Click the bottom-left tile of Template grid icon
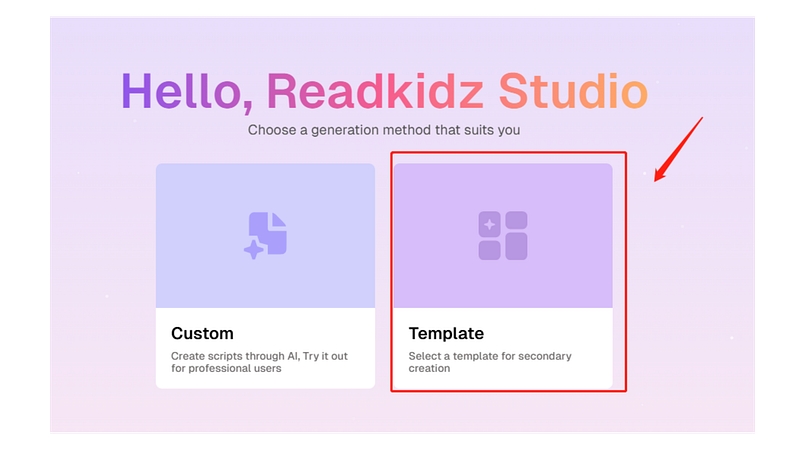The height and width of the screenshot is (450, 800). coord(489,249)
